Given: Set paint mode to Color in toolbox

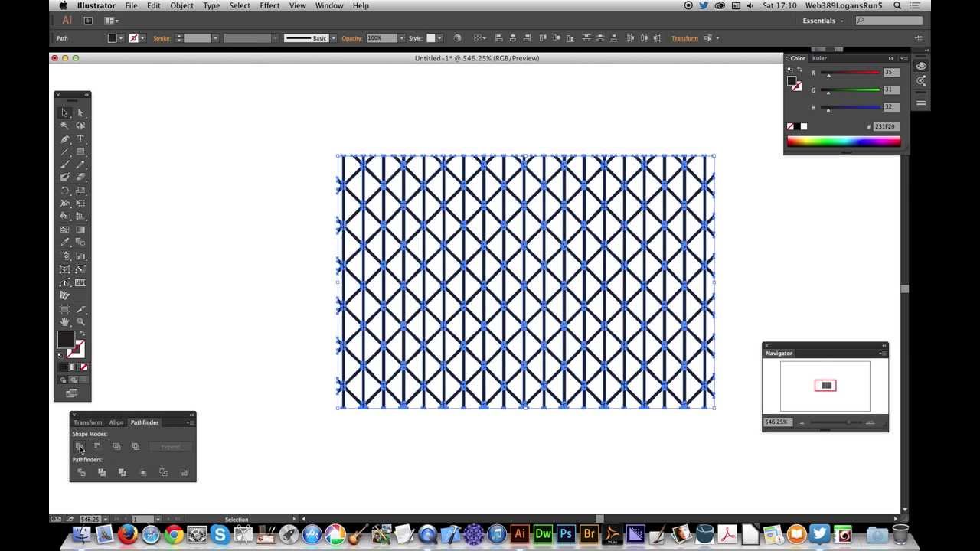Looking at the screenshot, I should click(x=64, y=367).
